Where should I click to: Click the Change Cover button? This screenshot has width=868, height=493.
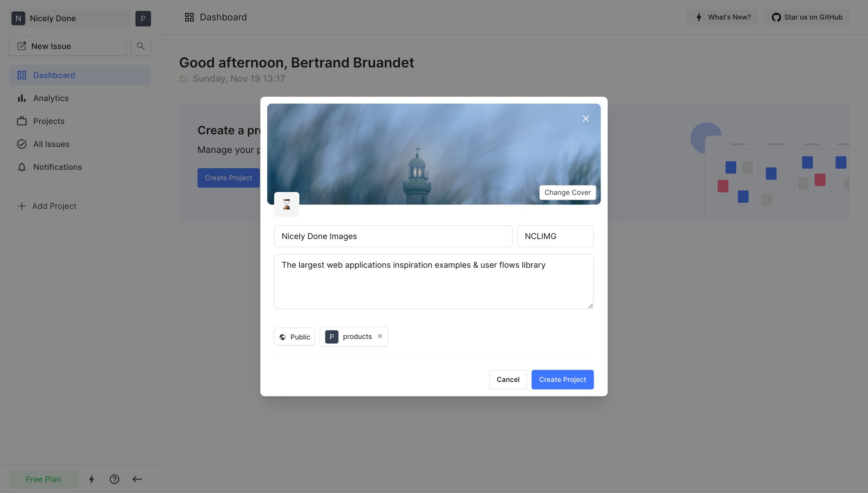(567, 192)
